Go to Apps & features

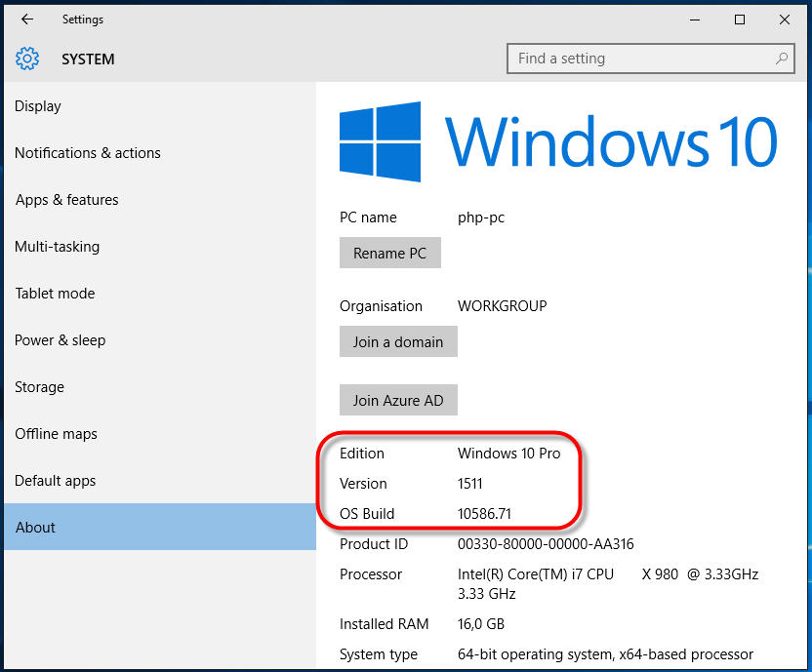(x=67, y=200)
